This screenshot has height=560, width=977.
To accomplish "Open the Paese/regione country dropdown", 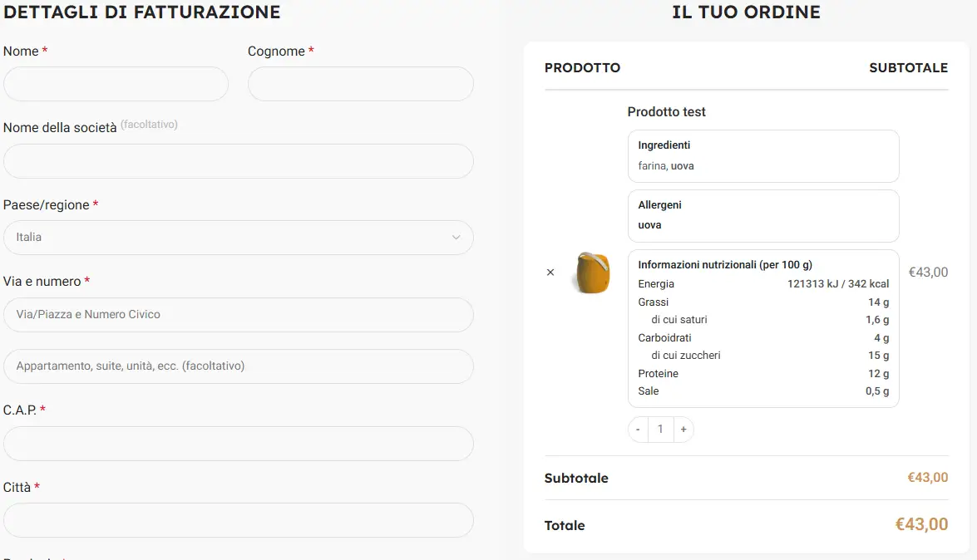I will 238,237.
